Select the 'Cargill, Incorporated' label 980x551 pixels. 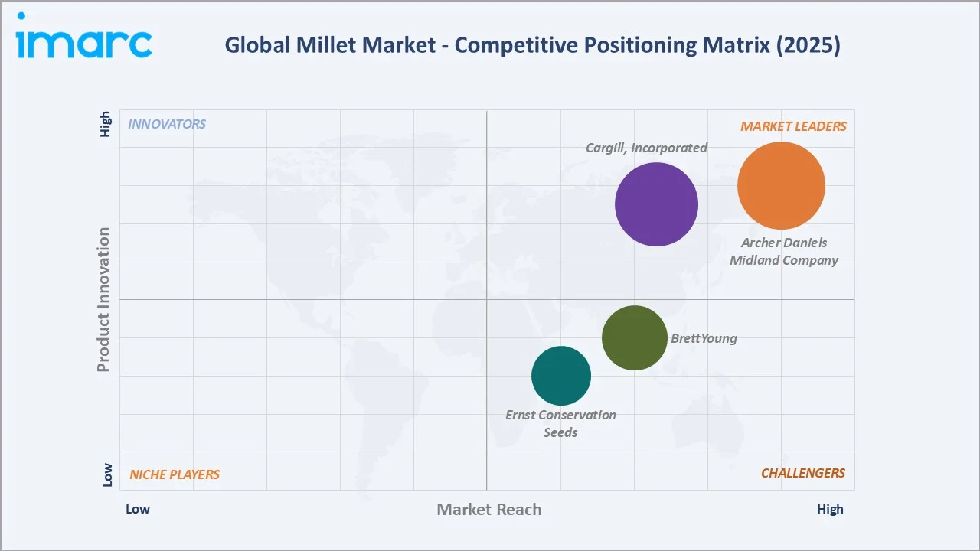pos(647,148)
